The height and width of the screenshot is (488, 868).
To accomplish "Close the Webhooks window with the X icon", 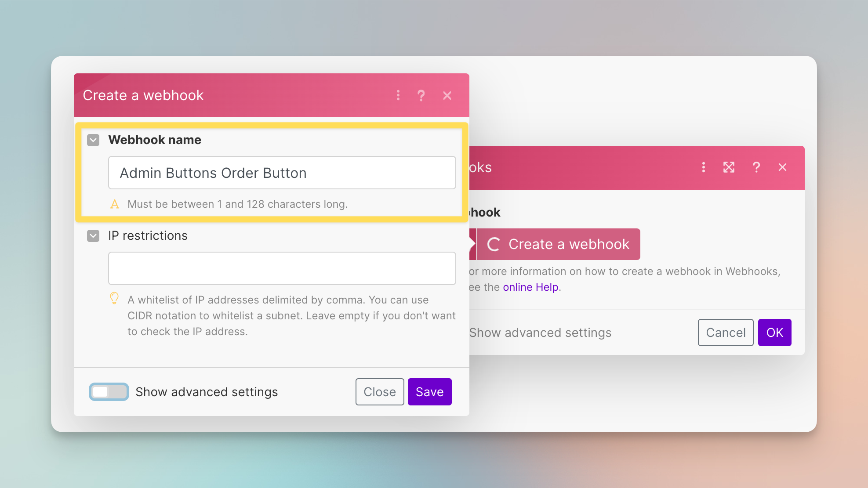I will pos(783,167).
